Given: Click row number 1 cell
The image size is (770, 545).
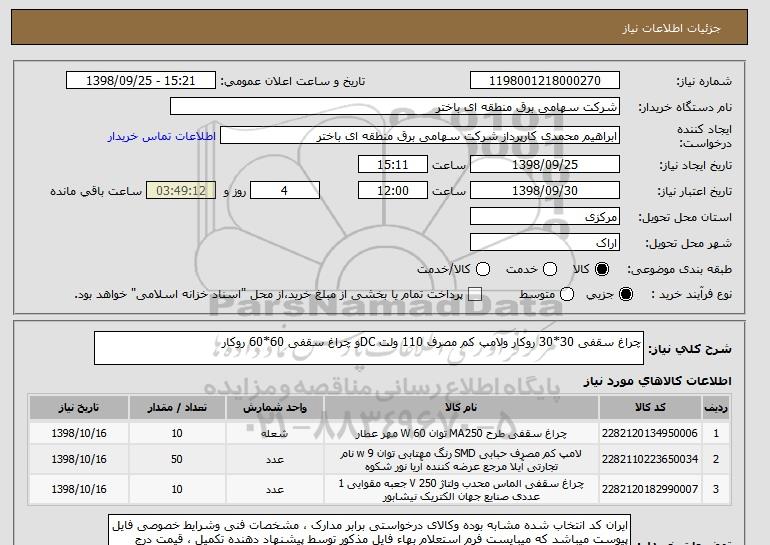Looking at the screenshot, I should click(x=716, y=433).
